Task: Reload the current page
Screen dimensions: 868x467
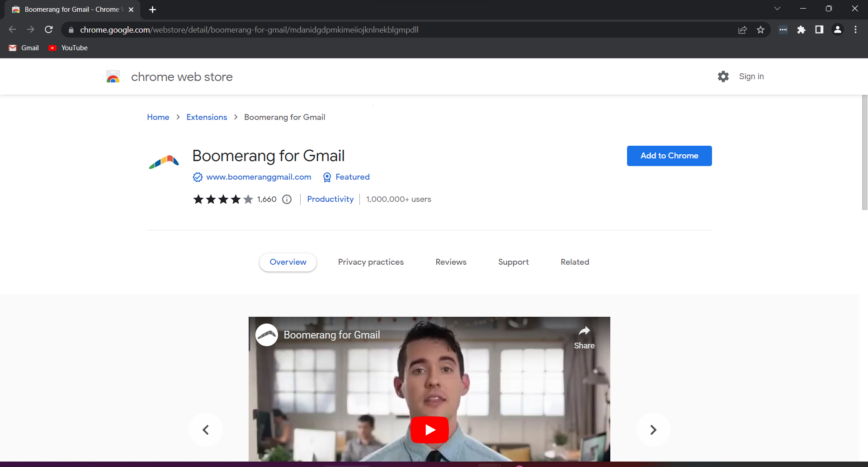Action: (48, 29)
